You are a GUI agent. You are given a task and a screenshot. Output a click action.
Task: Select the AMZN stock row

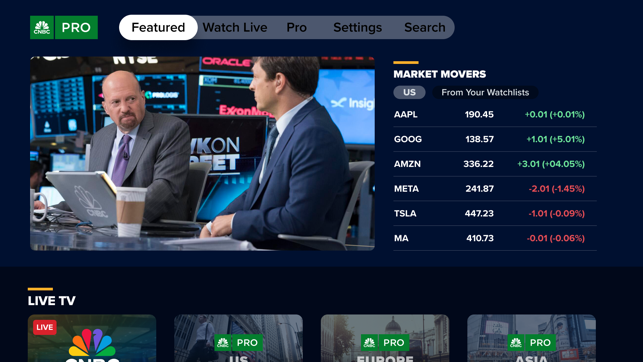coord(495,164)
